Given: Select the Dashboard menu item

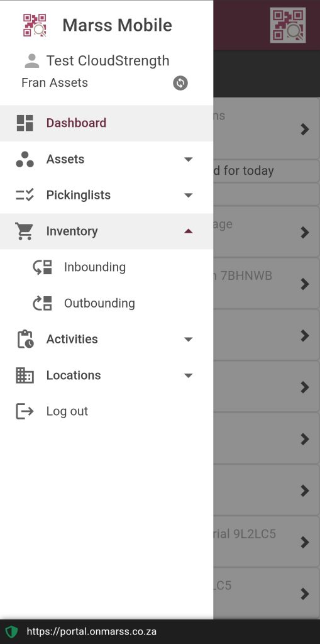Looking at the screenshot, I should [x=106, y=123].
